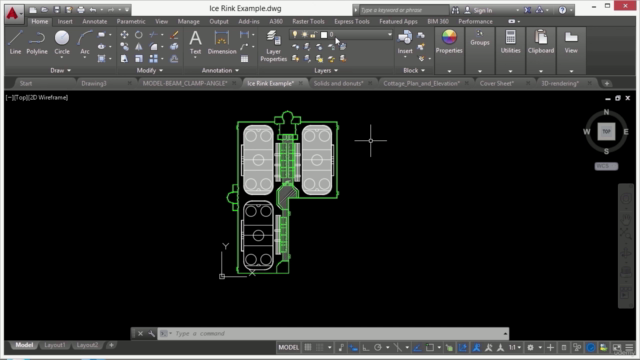Toggle grid display in status bar
Screen dimensions: 640x360
[x=308, y=347]
